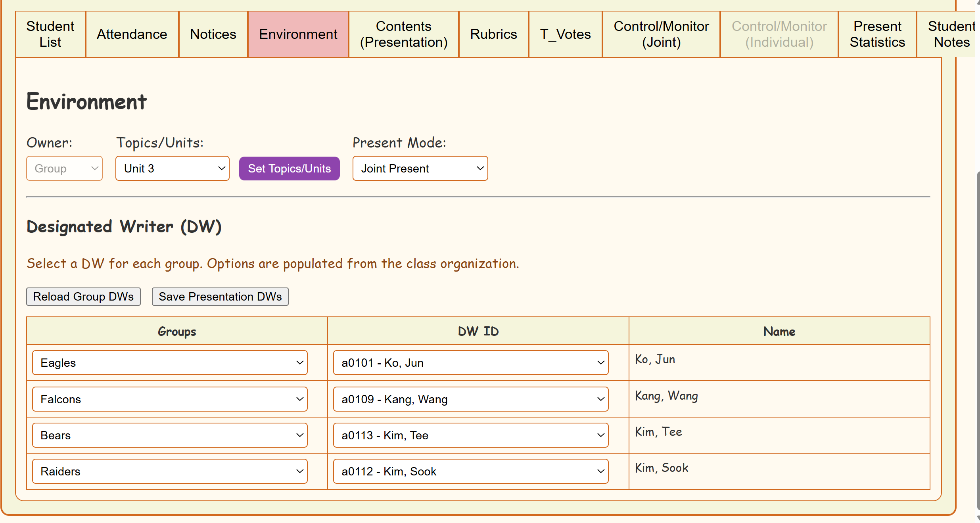Change DW from a0112 - Kim, Sook
This screenshot has width=980, height=523.
471,471
